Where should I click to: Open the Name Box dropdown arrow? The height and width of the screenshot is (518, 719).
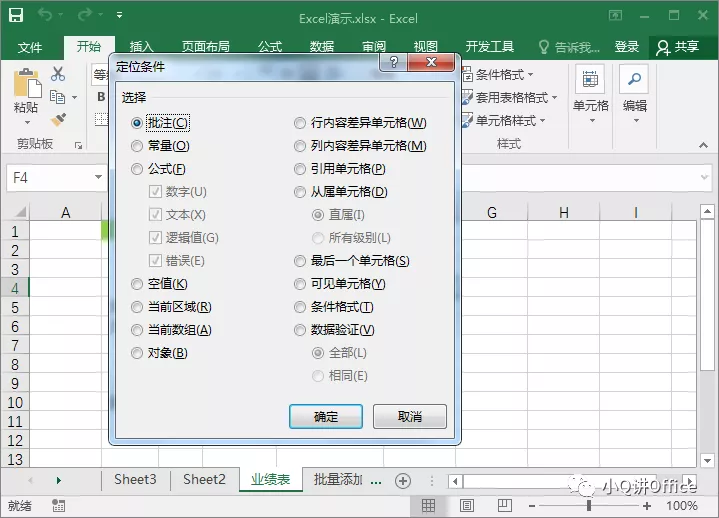tap(98, 177)
